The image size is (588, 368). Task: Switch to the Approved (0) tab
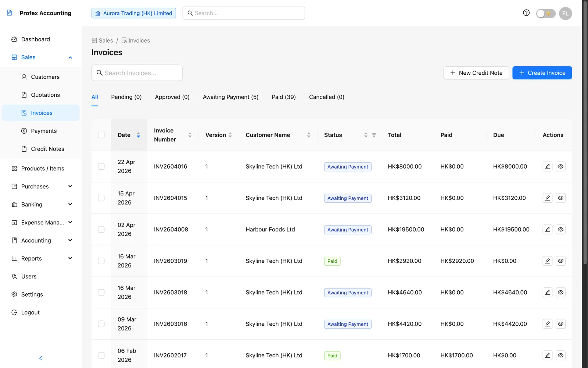click(x=172, y=97)
